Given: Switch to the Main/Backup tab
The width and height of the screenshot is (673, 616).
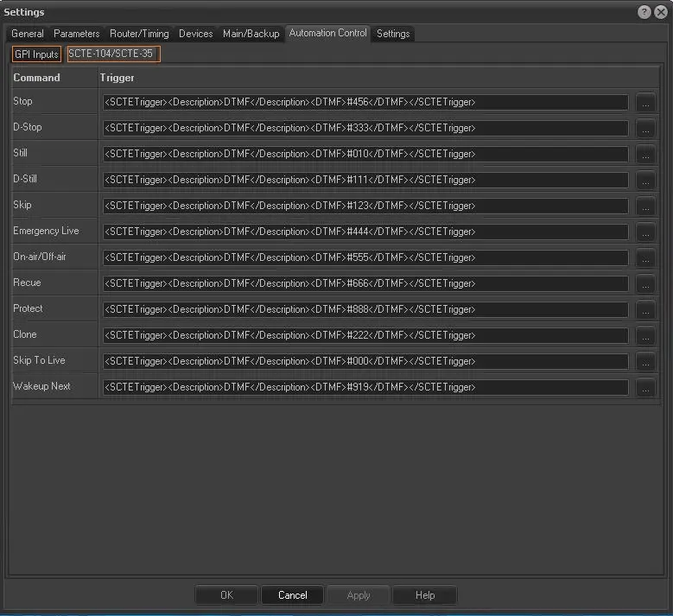Looking at the screenshot, I should pos(251,34).
